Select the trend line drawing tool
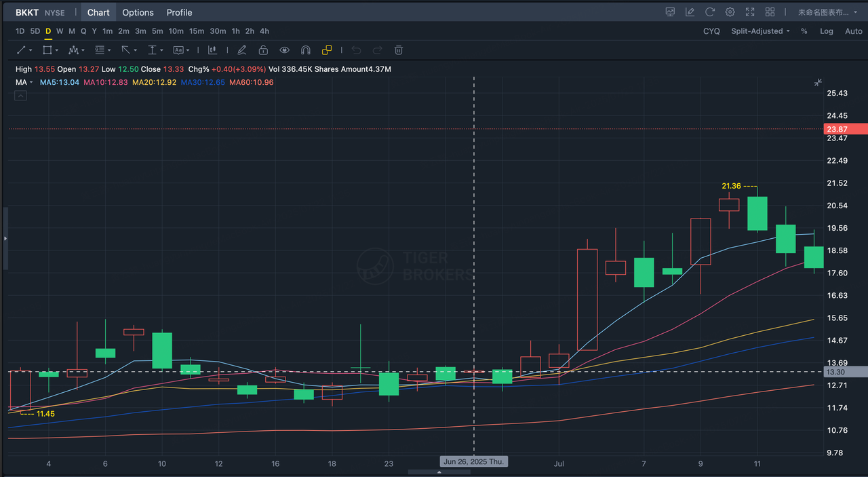Screen dimensions: 868x477 (x=21, y=50)
